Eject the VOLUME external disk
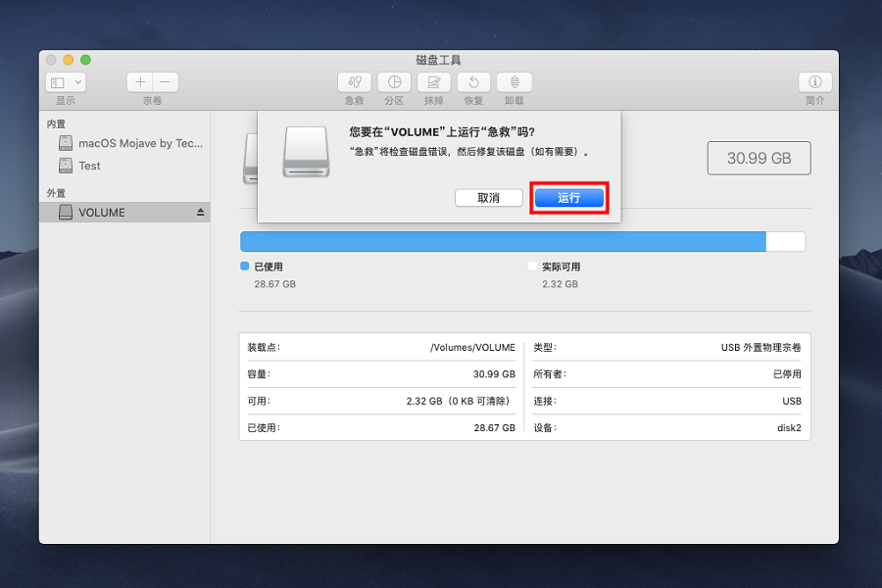The height and width of the screenshot is (588, 882). [201, 213]
